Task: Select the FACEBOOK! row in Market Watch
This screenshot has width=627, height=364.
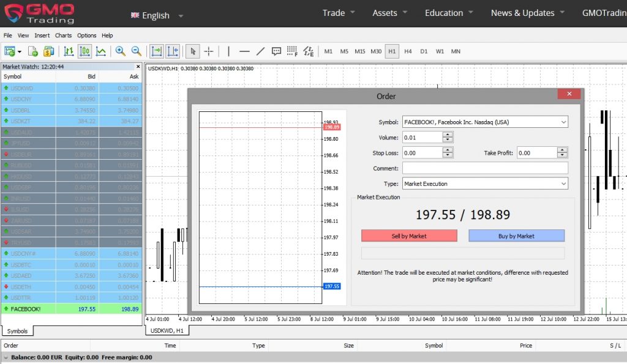Action: pos(72,309)
